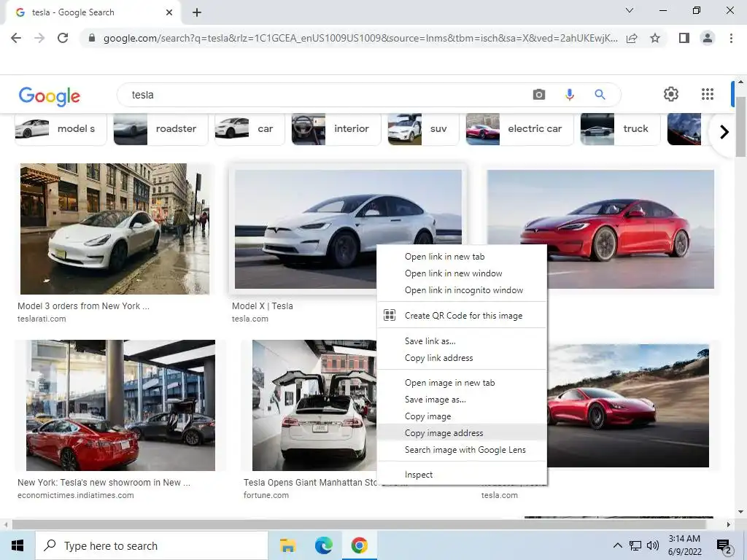Viewport: 747px width, 560px height.
Task: Open Google quick settings gear
Action: pos(671,94)
